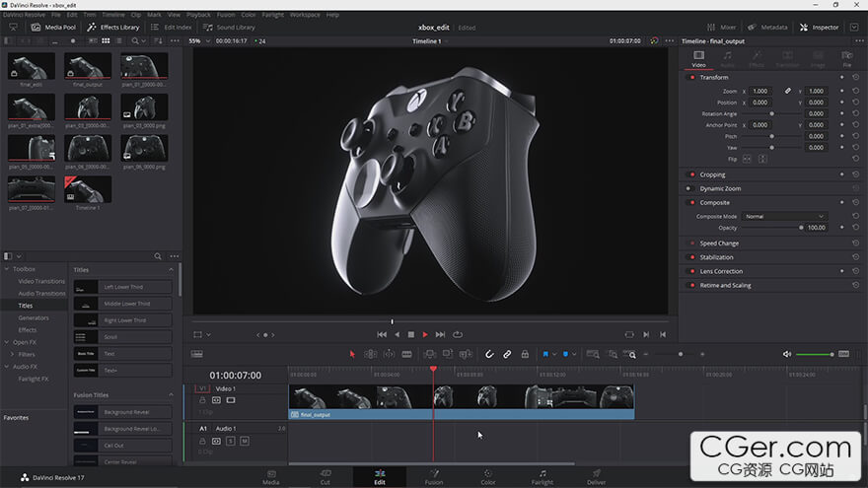Switch to the Fairlight page
This screenshot has height=488, width=868.
click(542, 477)
